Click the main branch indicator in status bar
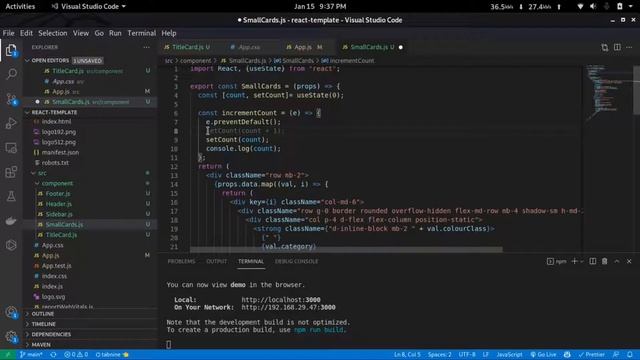Image resolution: width=640 pixels, height=360 pixels. tap(31, 355)
